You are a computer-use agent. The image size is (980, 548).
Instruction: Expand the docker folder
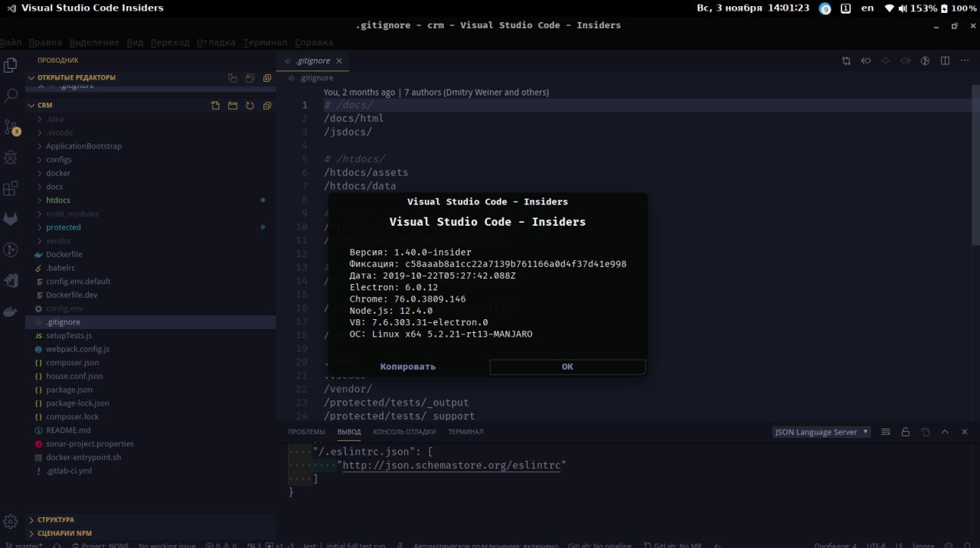(150, 173)
